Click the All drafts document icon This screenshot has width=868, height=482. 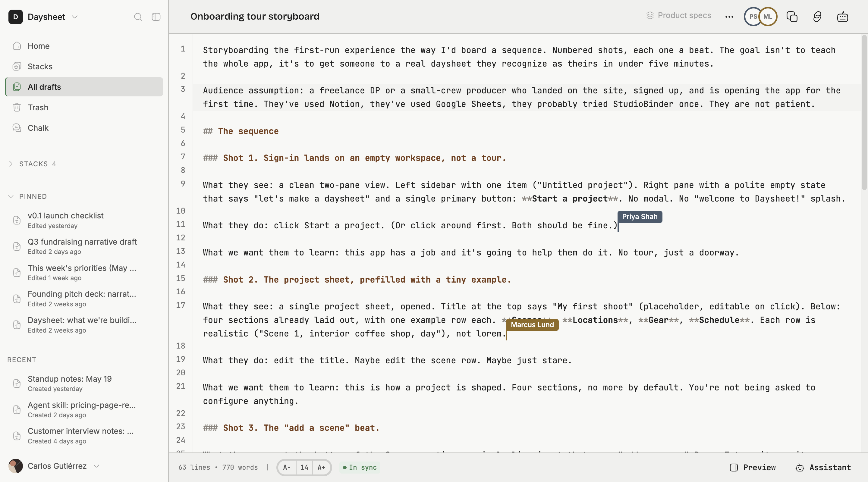pos(17,87)
